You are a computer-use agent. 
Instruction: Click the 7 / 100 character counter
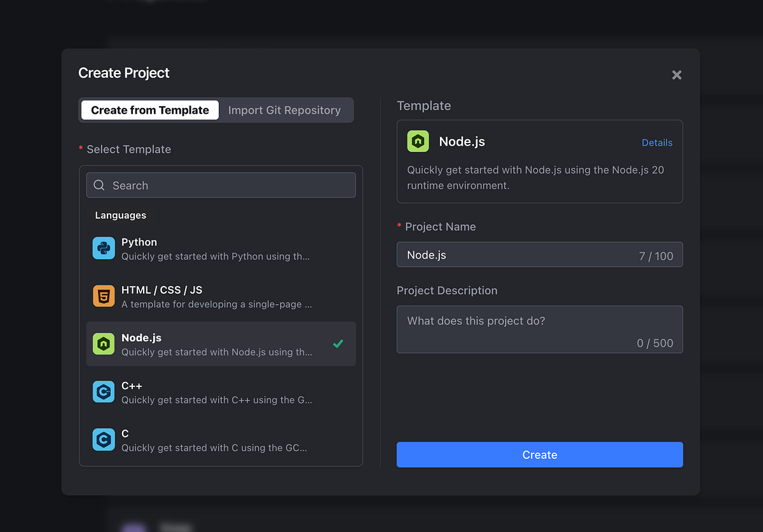coord(656,256)
